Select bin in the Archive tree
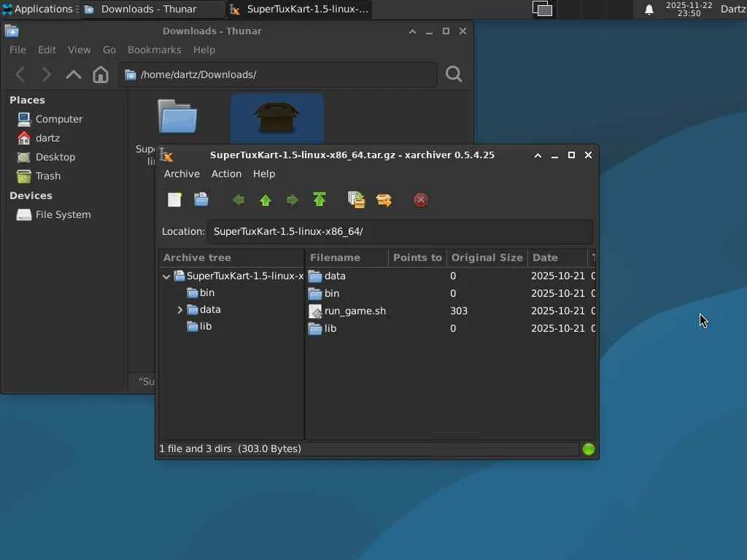This screenshot has width=747, height=560. click(201, 293)
